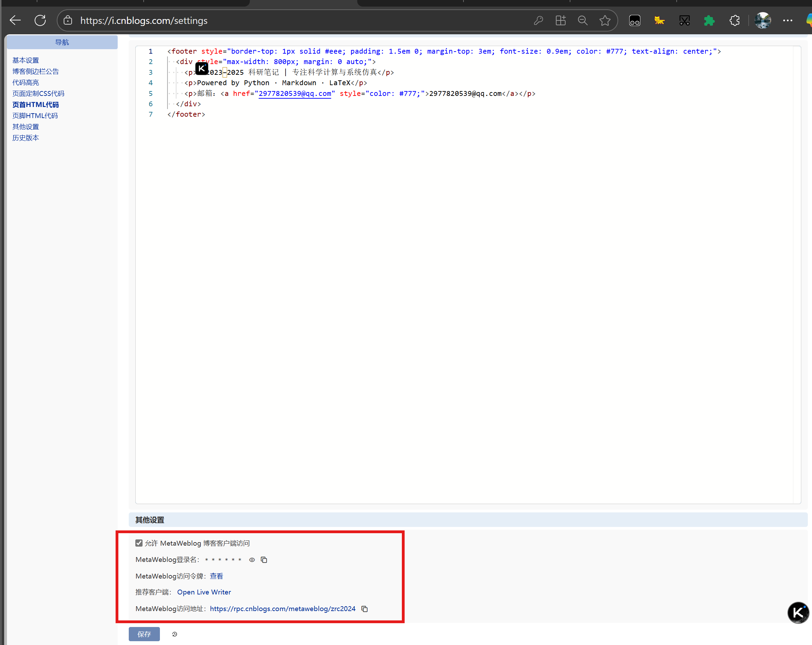
Task: Click the zoom out magnifier in address bar
Action: 583,20
